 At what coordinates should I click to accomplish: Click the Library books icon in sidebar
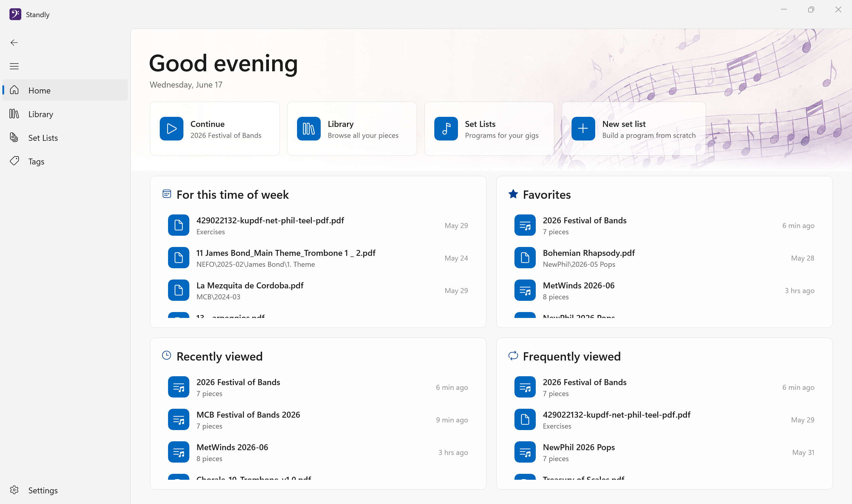(14, 114)
